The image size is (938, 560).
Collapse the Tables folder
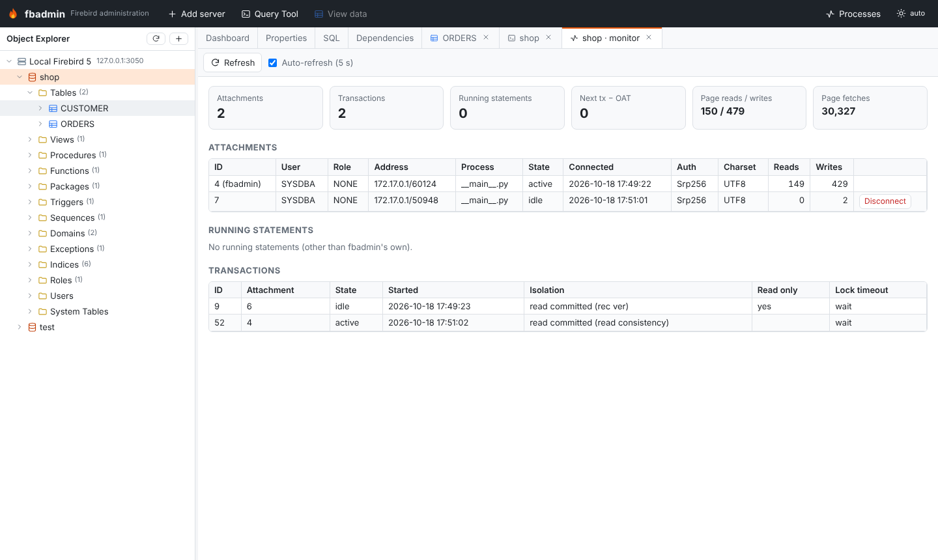pyautogui.click(x=30, y=92)
